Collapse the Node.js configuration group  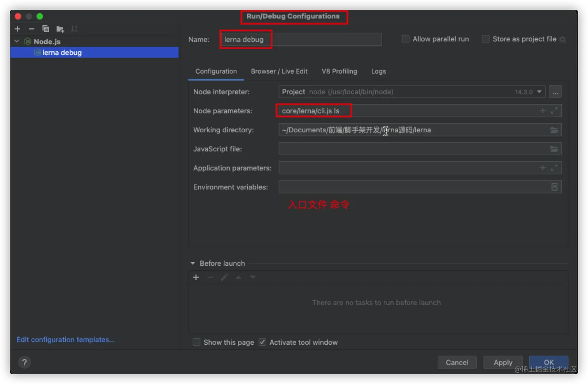[16, 41]
